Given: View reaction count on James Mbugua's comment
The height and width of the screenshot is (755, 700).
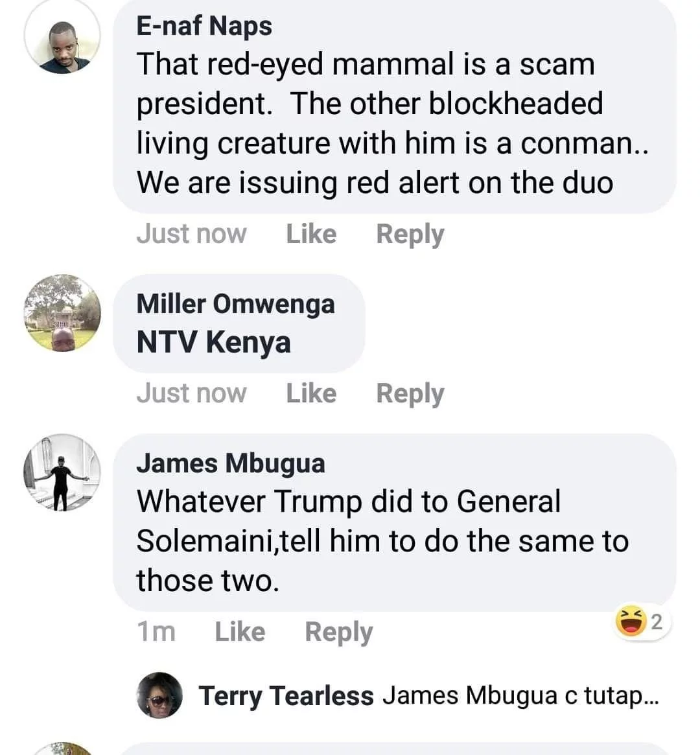Looking at the screenshot, I should click(x=657, y=622).
